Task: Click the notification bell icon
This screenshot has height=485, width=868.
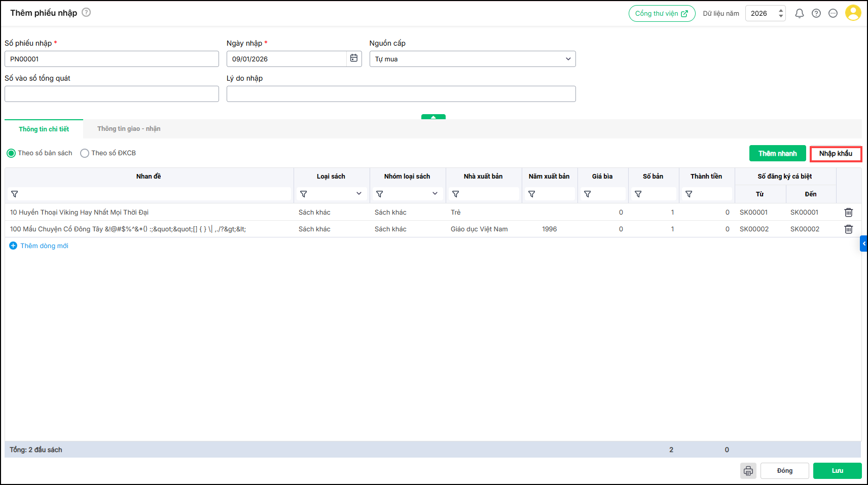Action: pos(799,14)
